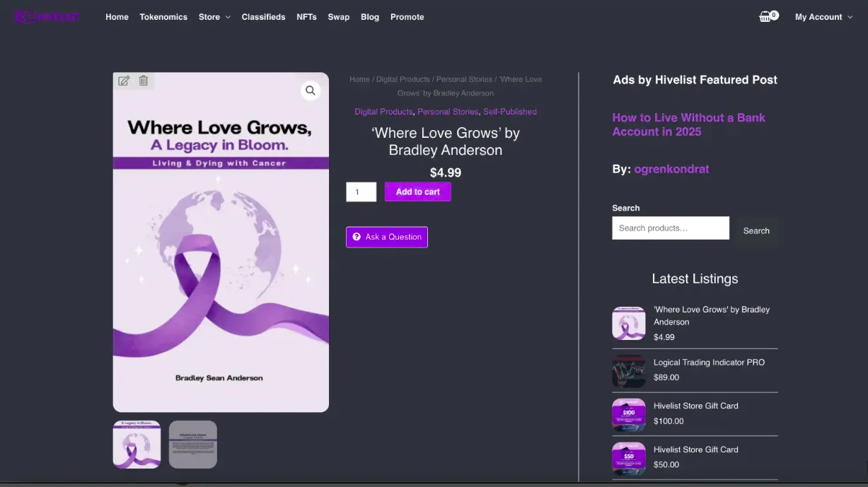Open Self-Published category link
The height and width of the screenshot is (487, 868).
point(510,112)
